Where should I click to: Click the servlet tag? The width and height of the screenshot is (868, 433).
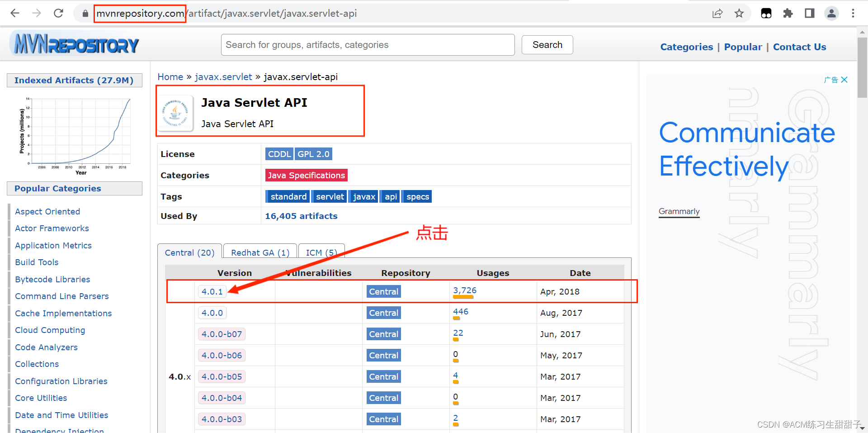[330, 196]
